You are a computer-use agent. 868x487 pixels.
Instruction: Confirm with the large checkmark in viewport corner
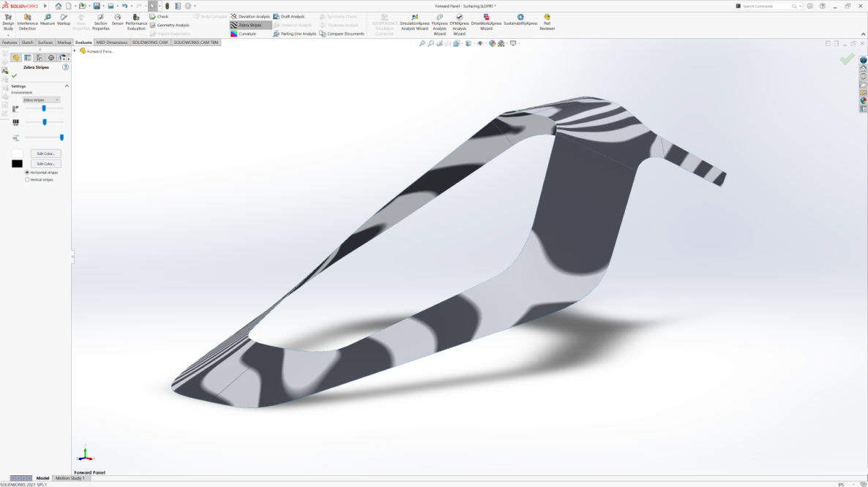[847, 58]
